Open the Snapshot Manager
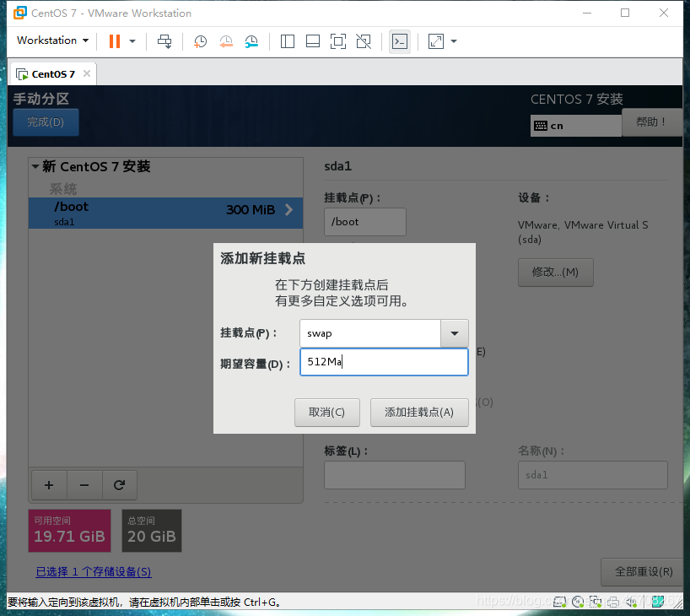 point(252,41)
